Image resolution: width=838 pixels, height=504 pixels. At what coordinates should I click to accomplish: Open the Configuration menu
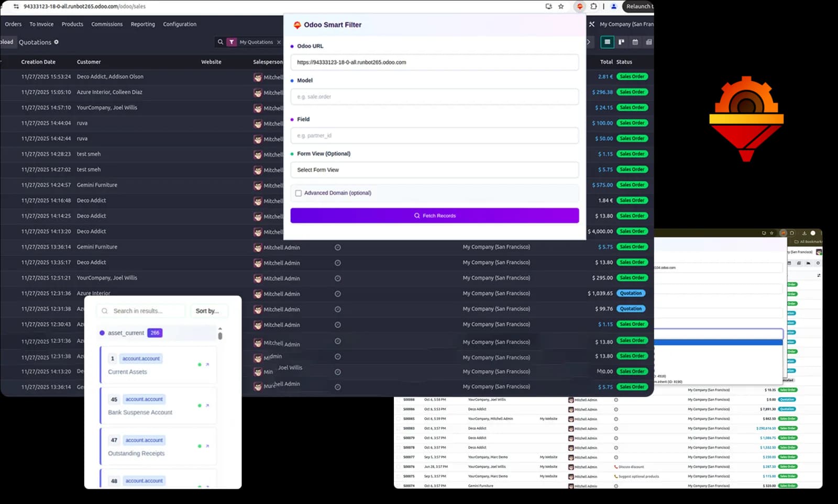pyautogui.click(x=180, y=24)
